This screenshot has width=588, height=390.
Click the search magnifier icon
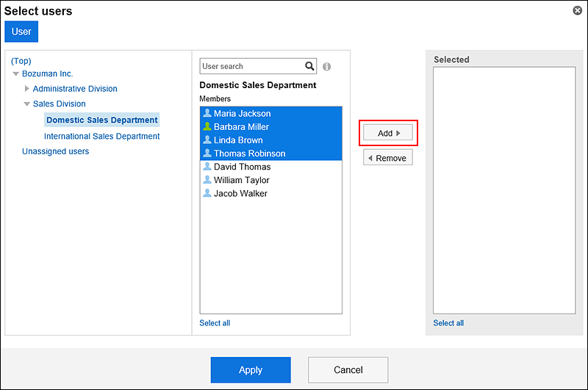coord(309,66)
